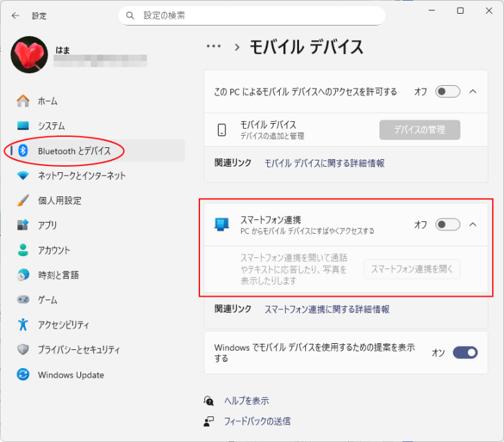Click the time and language globe icon
The height and width of the screenshot is (442, 504).
[23, 275]
